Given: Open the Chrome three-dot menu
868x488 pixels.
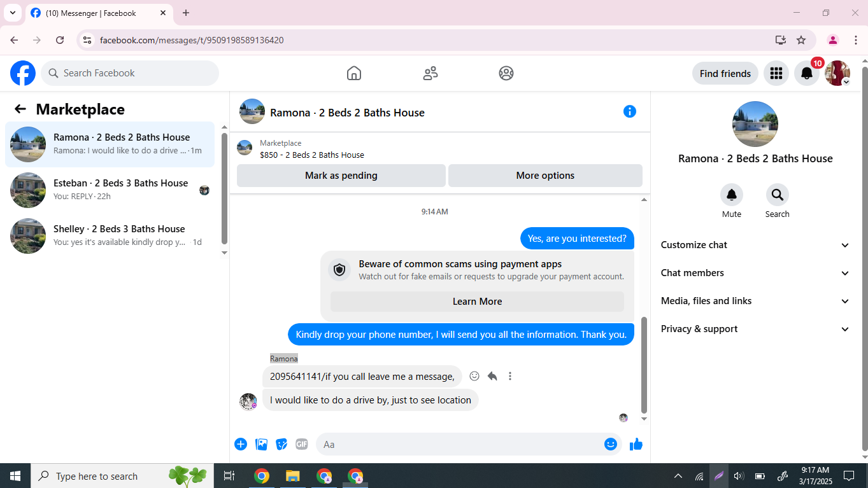Looking at the screenshot, I should click(856, 40).
